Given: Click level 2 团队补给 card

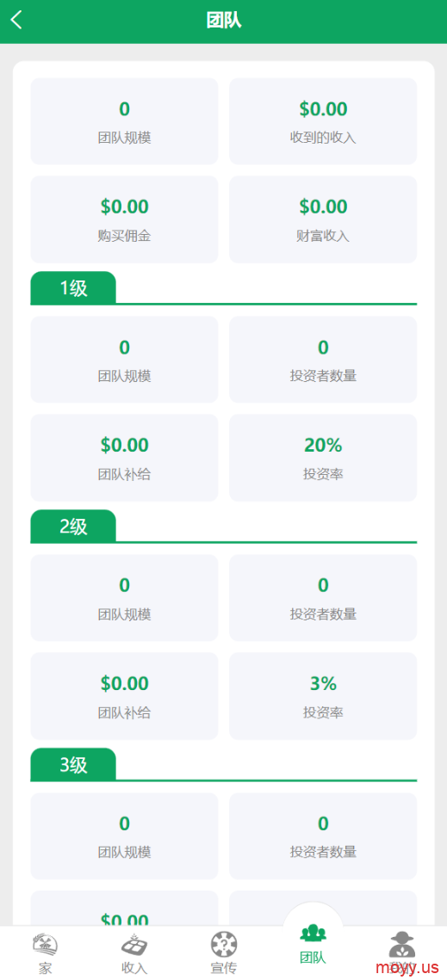Looking at the screenshot, I should [125, 695].
